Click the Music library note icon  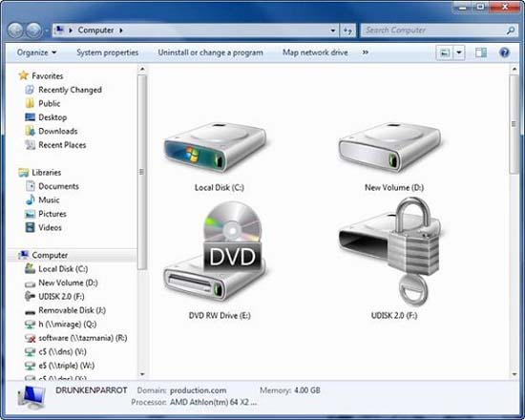(x=31, y=199)
